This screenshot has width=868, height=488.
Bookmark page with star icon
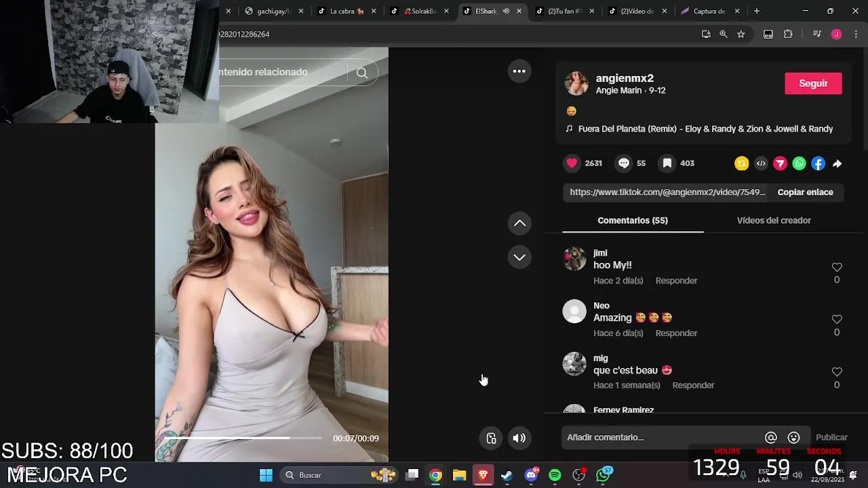(741, 34)
